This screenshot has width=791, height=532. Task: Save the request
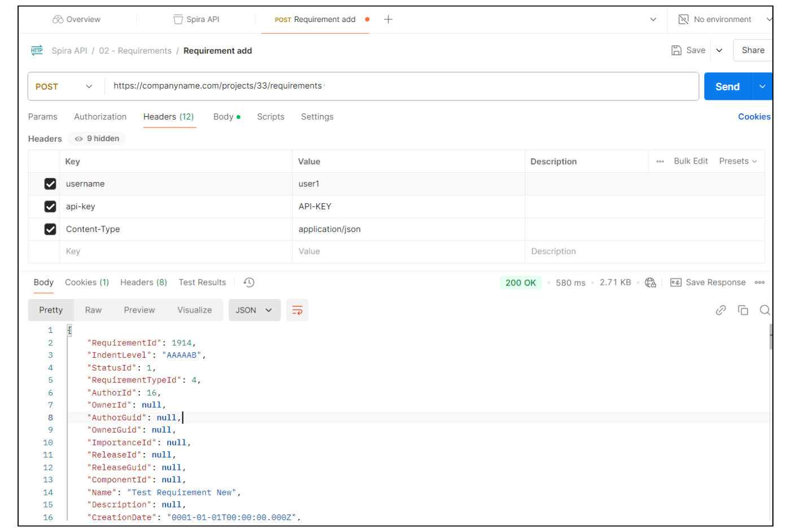688,50
